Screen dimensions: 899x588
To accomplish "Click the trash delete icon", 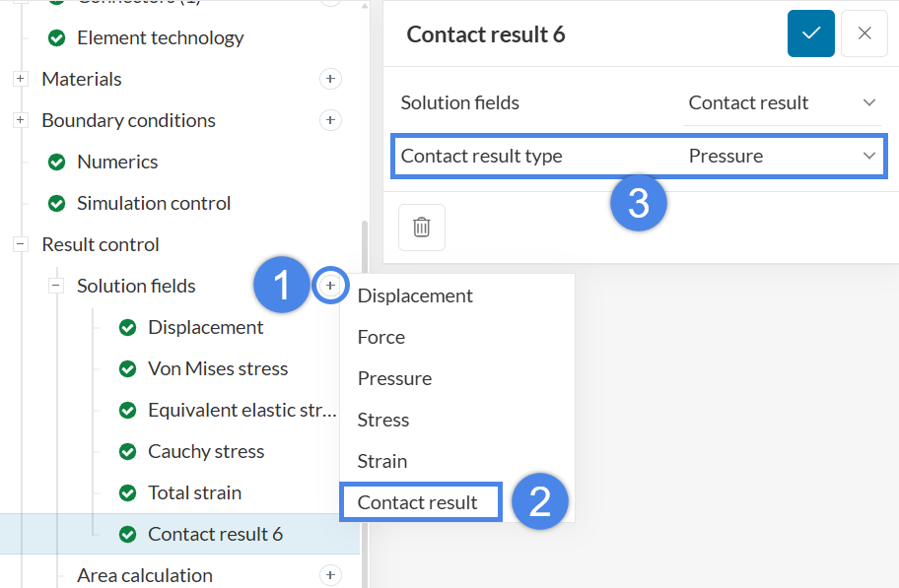I will point(422,228).
